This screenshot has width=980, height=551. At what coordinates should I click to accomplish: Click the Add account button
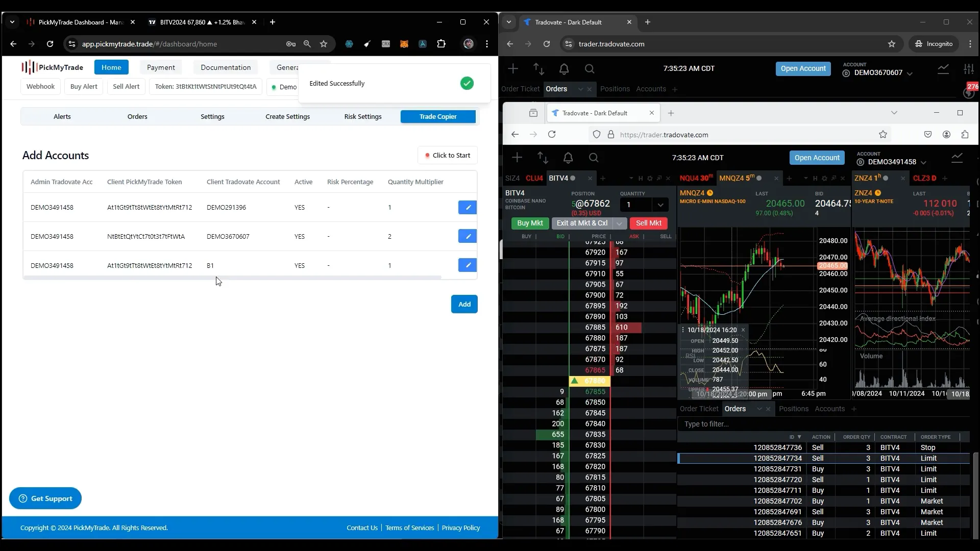464,304
